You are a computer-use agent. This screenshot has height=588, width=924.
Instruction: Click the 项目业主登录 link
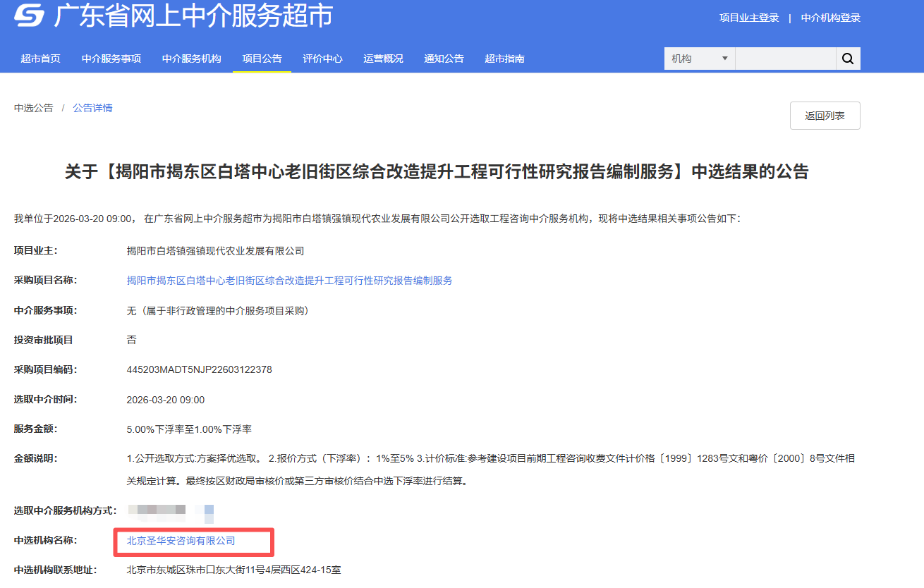click(x=749, y=18)
